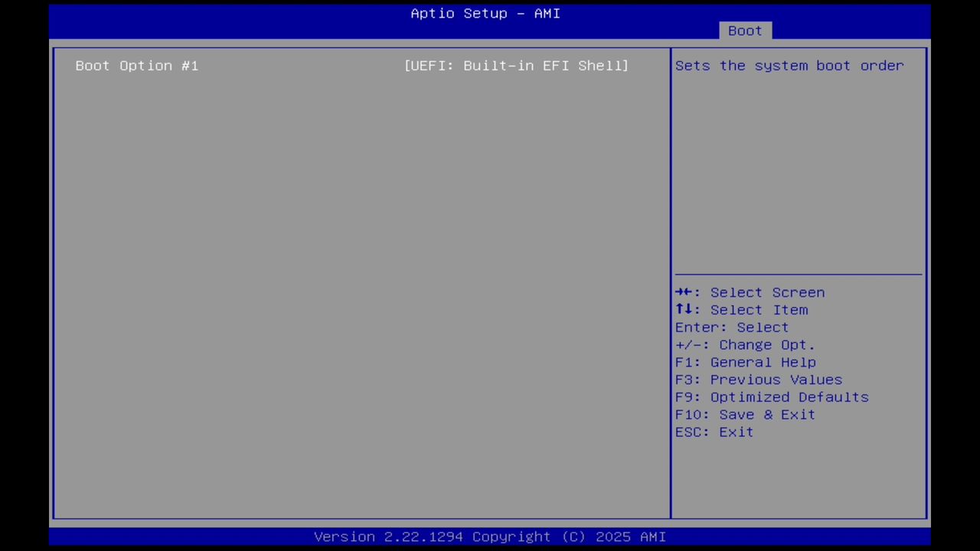The width and height of the screenshot is (980, 551).
Task: Click the Boot Option #1 label
Action: pyautogui.click(x=136, y=66)
